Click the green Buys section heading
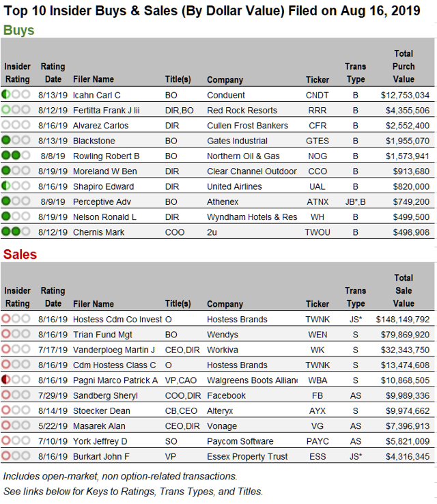 click(19, 30)
